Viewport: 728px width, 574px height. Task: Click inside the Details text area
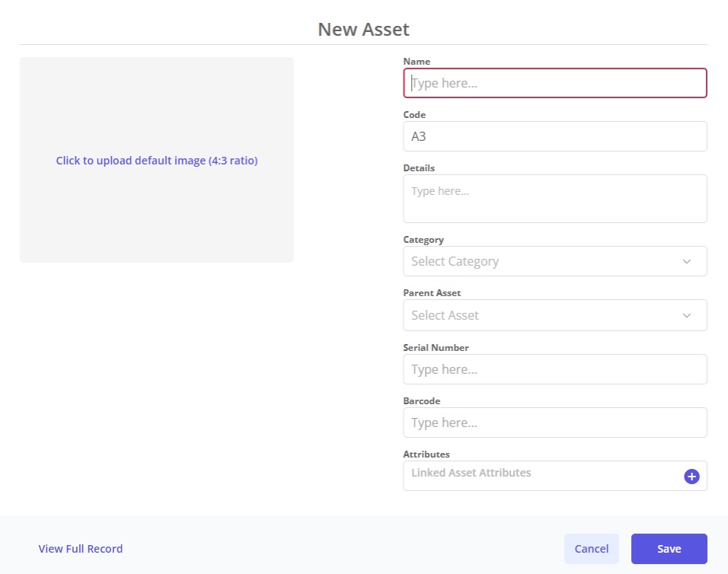[x=554, y=199]
